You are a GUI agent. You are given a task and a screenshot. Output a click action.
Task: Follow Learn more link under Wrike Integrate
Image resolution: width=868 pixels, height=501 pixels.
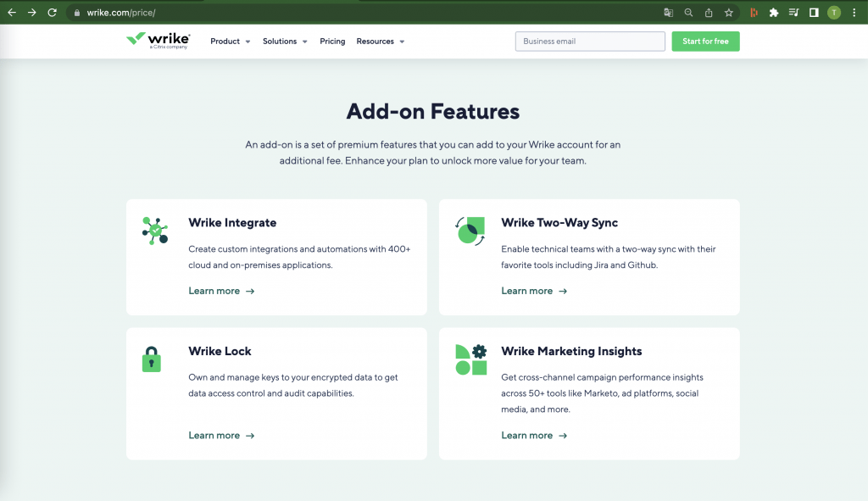pos(221,291)
